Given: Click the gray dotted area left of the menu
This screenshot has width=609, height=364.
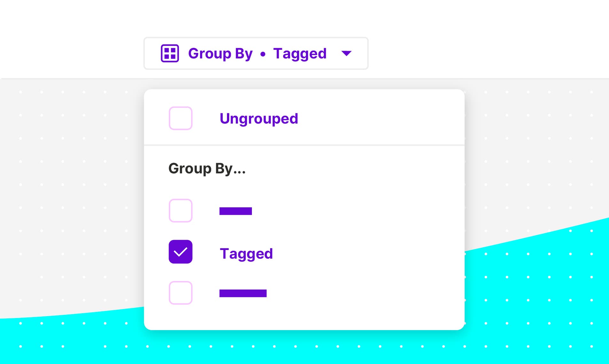Looking at the screenshot, I should [x=74, y=192].
